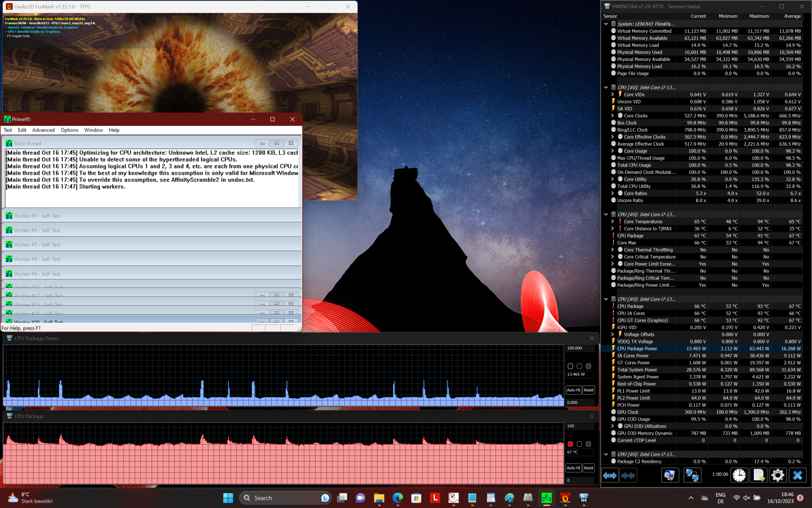Open FurMark from the taskbar
Viewport: 812px width, 508px height.
(565, 498)
